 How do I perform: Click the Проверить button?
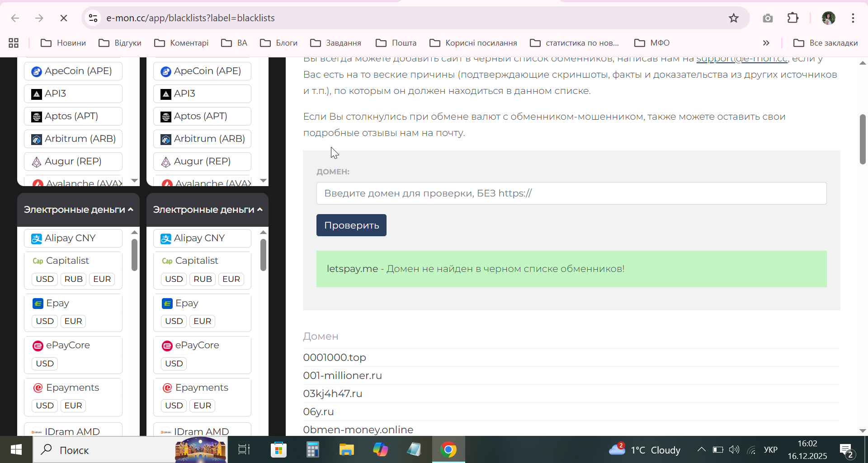pyautogui.click(x=351, y=225)
